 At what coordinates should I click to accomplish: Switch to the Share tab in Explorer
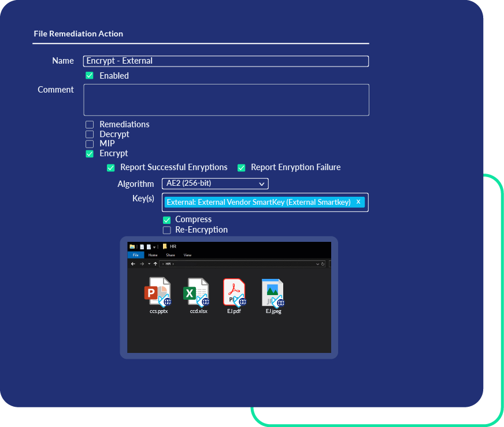170,255
